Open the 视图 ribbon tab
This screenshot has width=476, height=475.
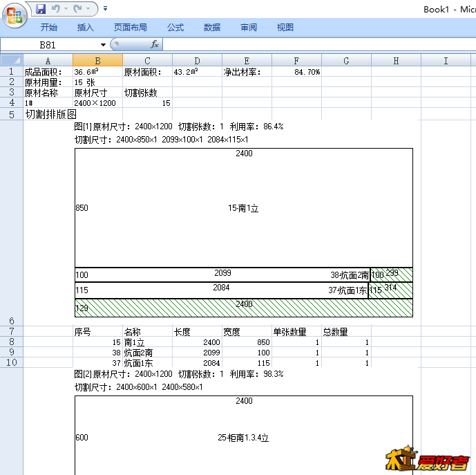(285, 28)
